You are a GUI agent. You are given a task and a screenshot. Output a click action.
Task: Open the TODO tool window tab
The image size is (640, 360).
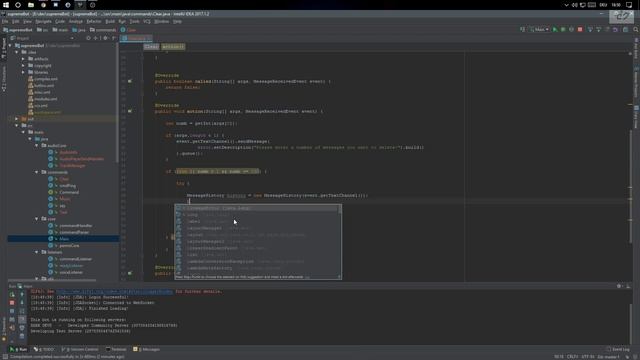[44, 349]
